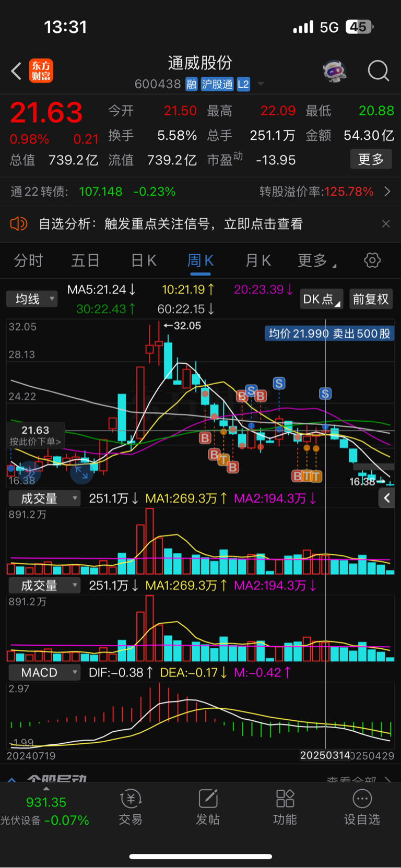Tap the 沪股通 badge
The image size is (401, 868).
tap(217, 84)
